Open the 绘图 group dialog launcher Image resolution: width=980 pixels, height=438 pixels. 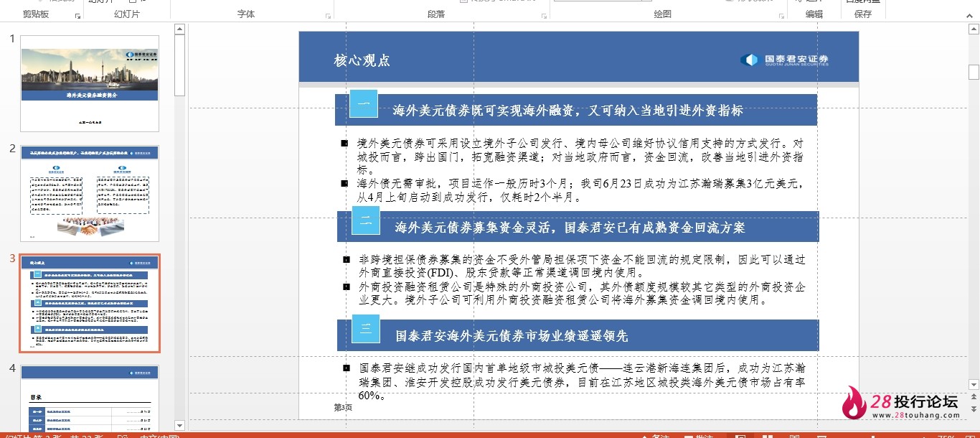pos(780,15)
